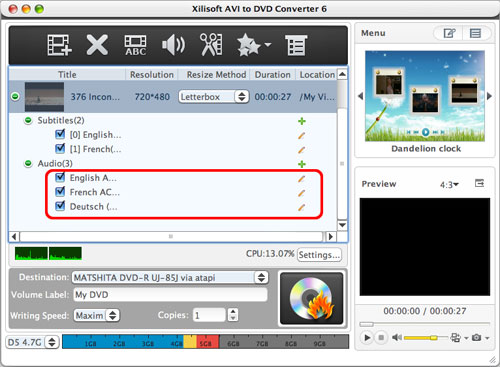Click the preview settings icon beside camera

(x=456, y=338)
